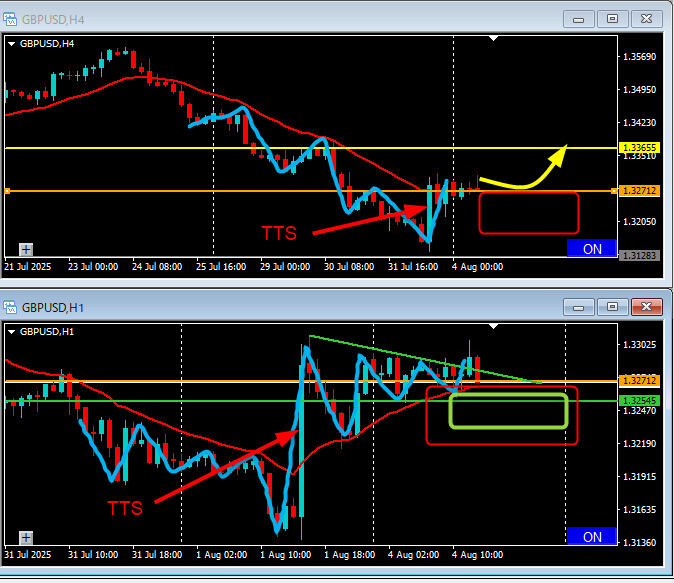Click the 25 Jul 16:00 time label in H4

[221, 267]
